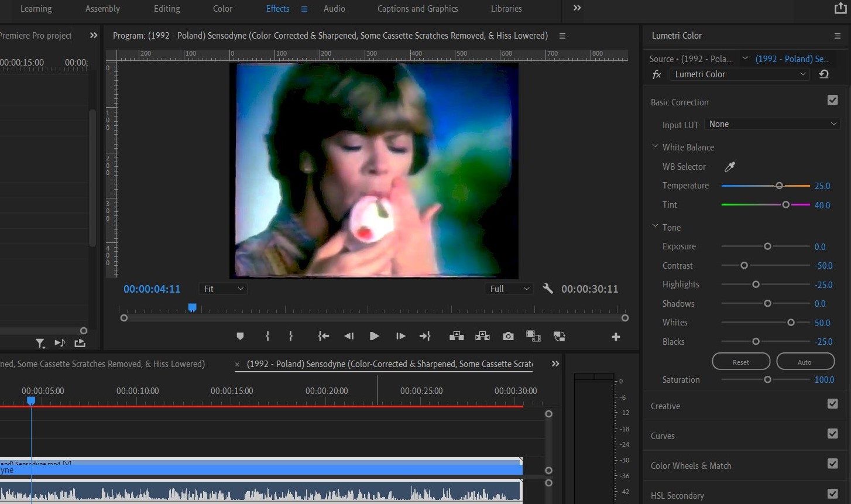Play the program monitor video
The width and height of the screenshot is (851, 504).
[375, 336]
